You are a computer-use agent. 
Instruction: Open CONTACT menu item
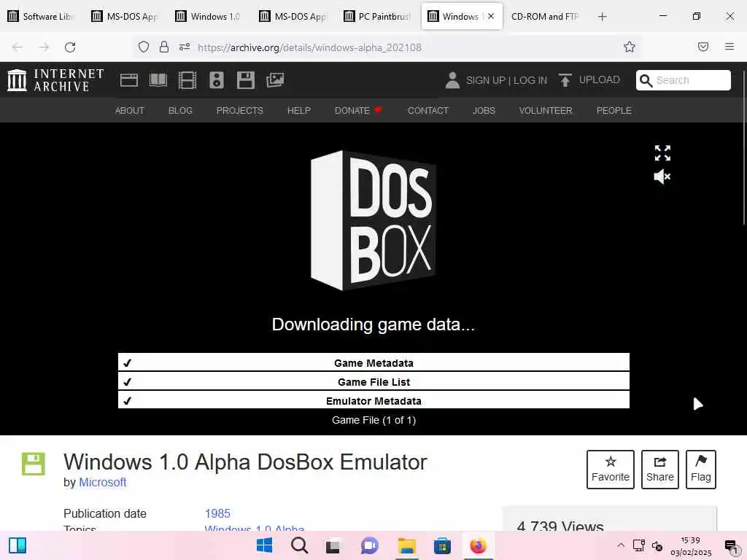click(427, 111)
